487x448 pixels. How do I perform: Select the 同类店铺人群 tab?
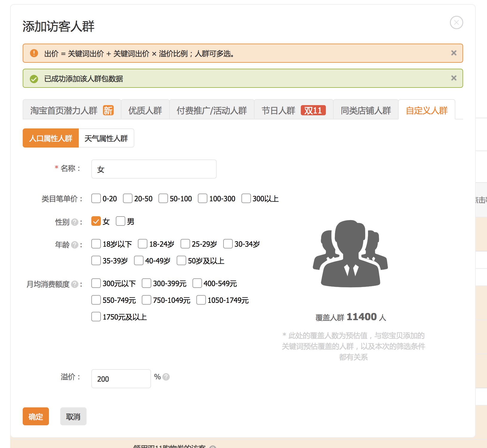click(366, 110)
